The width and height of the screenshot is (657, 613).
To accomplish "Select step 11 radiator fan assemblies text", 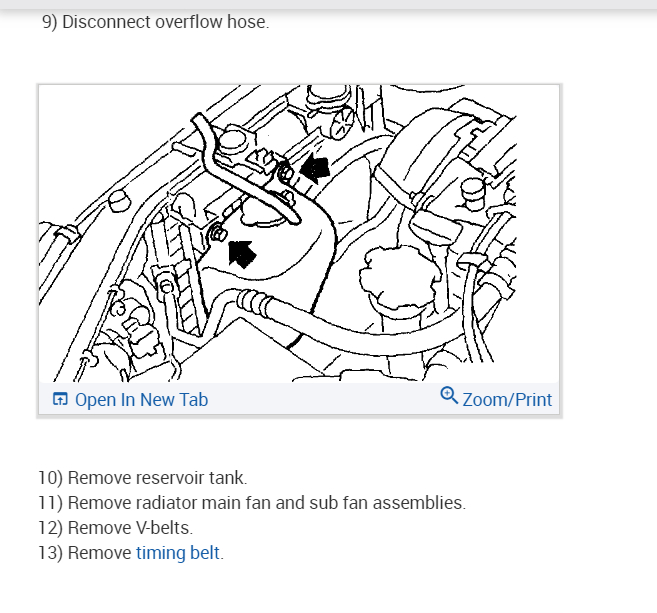I will point(252,503).
